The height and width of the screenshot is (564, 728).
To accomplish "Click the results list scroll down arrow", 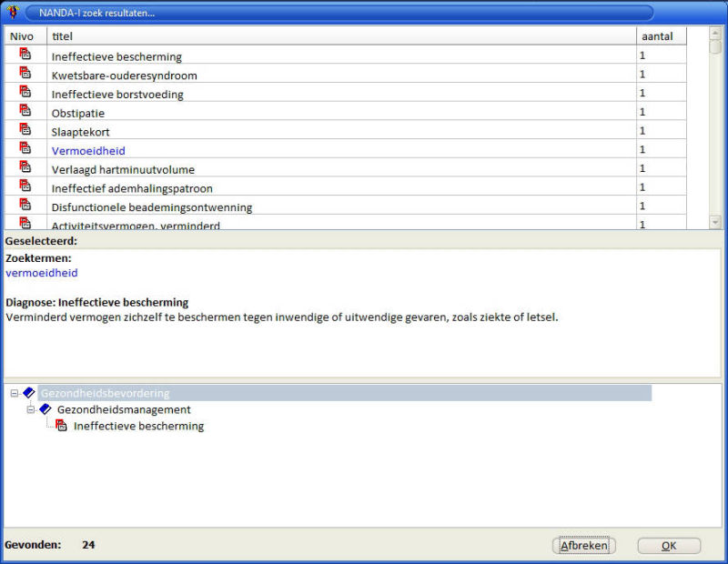I will click(715, 222).
